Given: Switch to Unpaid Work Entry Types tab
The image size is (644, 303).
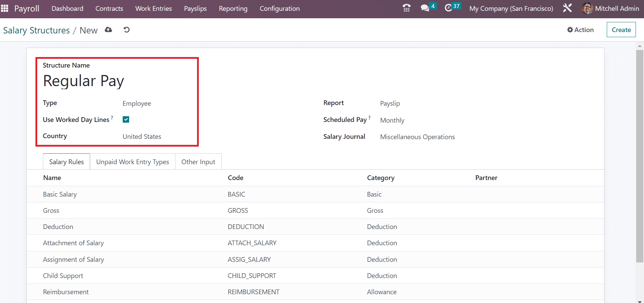Looking at the screenshot, I should coord(133,162).
